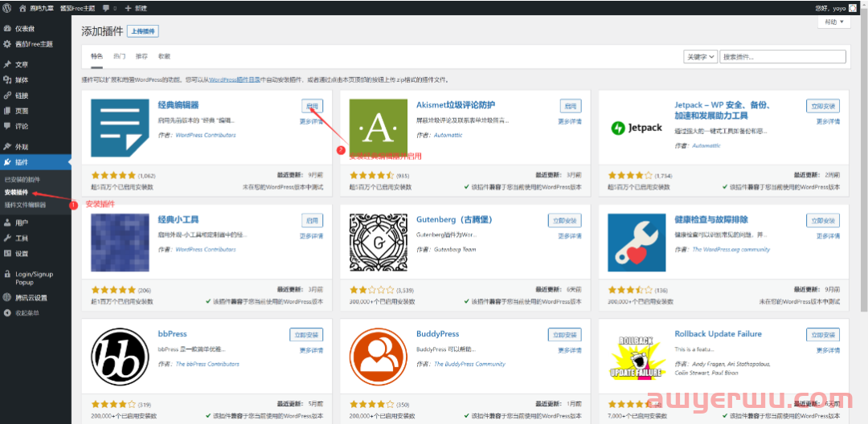Switch to the 推荐 tab

tap(141, 56)
